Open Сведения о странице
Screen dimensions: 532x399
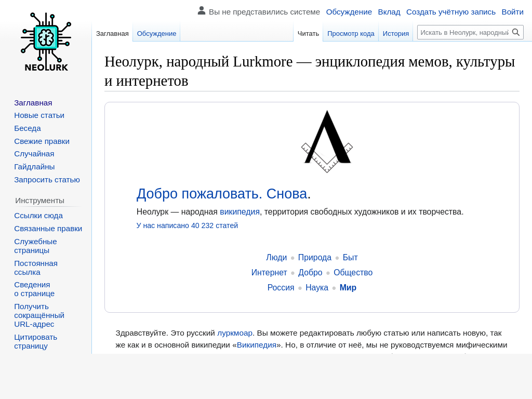[x=34, y=289]
